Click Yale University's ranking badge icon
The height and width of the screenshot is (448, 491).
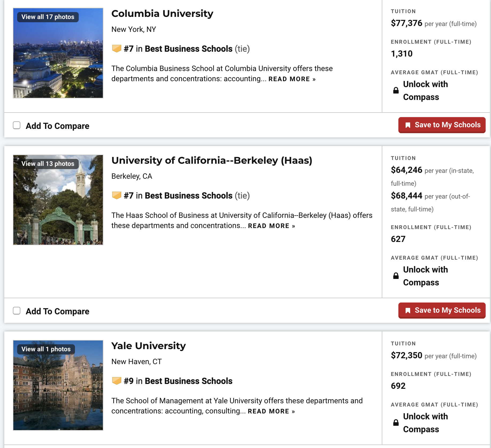[116, 381]
